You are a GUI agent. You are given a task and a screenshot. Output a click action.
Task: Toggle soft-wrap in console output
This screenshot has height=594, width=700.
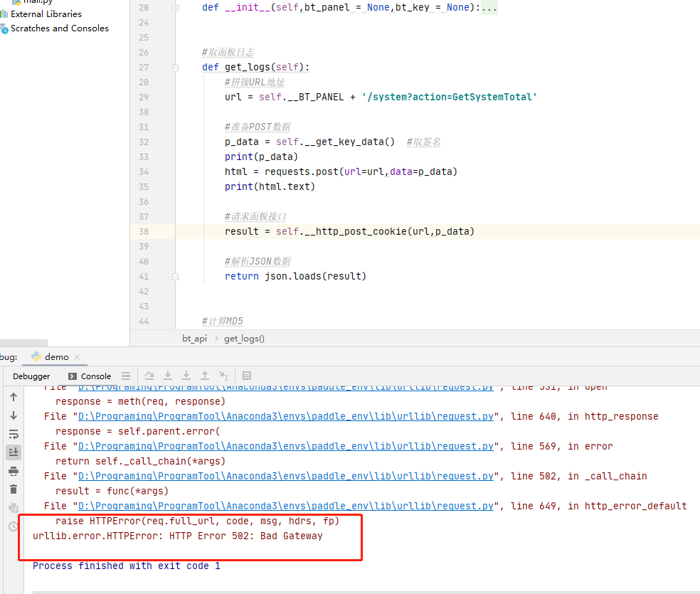tap(14, 434)
